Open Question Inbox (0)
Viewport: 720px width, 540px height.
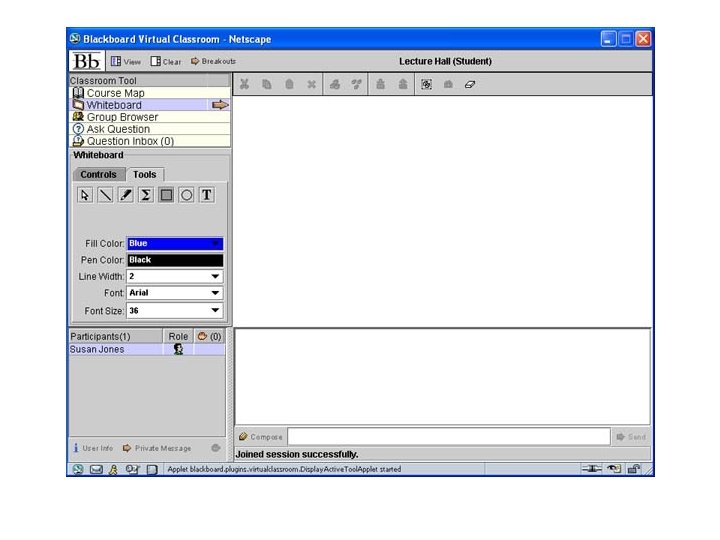(x=150, y=141)
